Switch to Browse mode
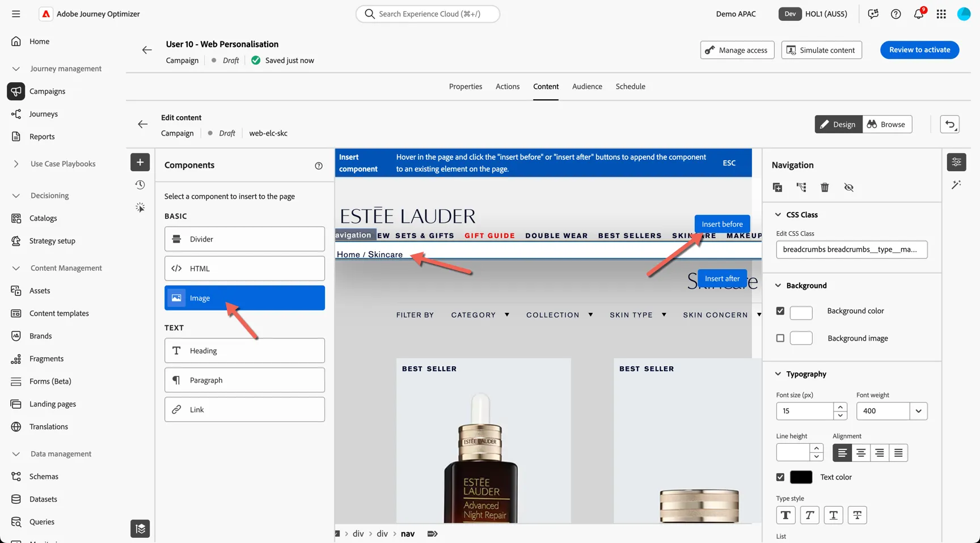This screenshot has height=543, width=980. pyautogui.click(x=887, y=124)
